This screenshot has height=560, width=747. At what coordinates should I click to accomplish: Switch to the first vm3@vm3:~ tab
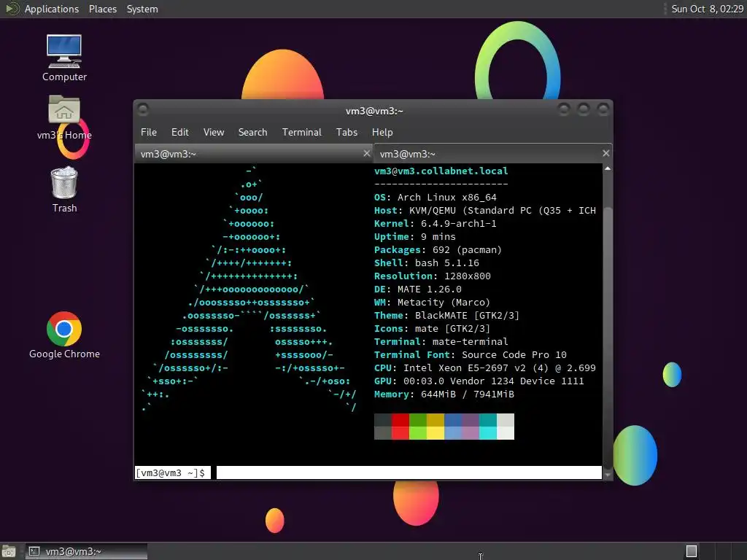[x=253, y=154]
